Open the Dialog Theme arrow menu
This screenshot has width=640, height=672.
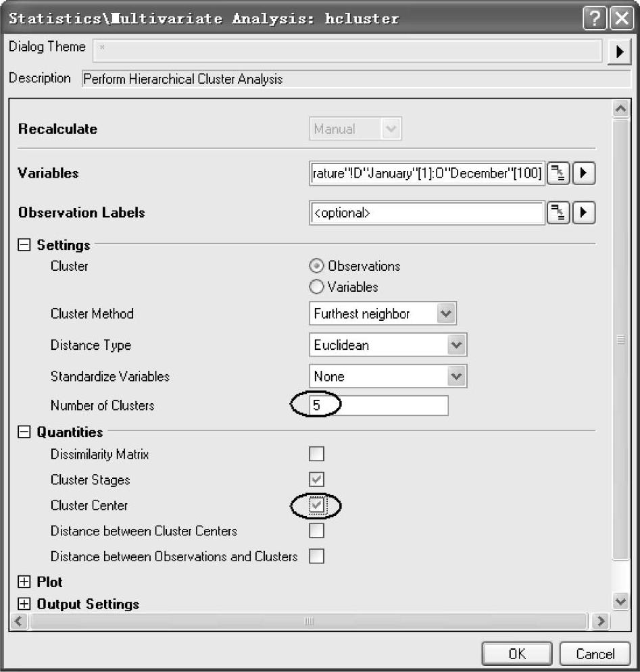619,52
